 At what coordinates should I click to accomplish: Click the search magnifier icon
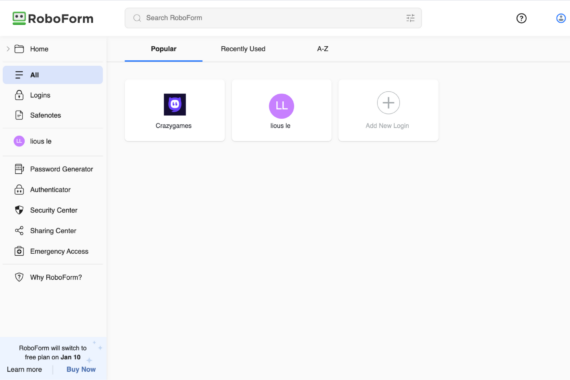pos(137,18)
